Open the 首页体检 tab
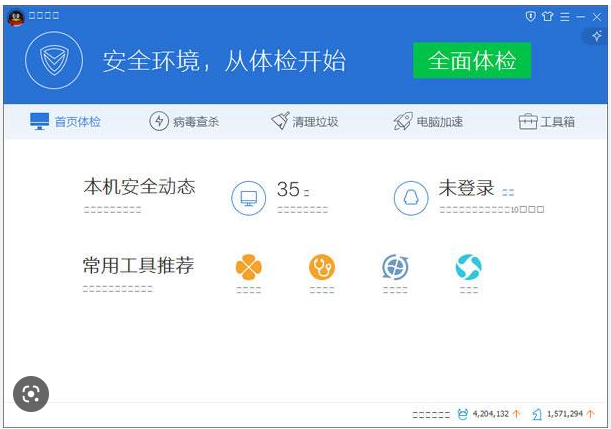 point(65,122)
